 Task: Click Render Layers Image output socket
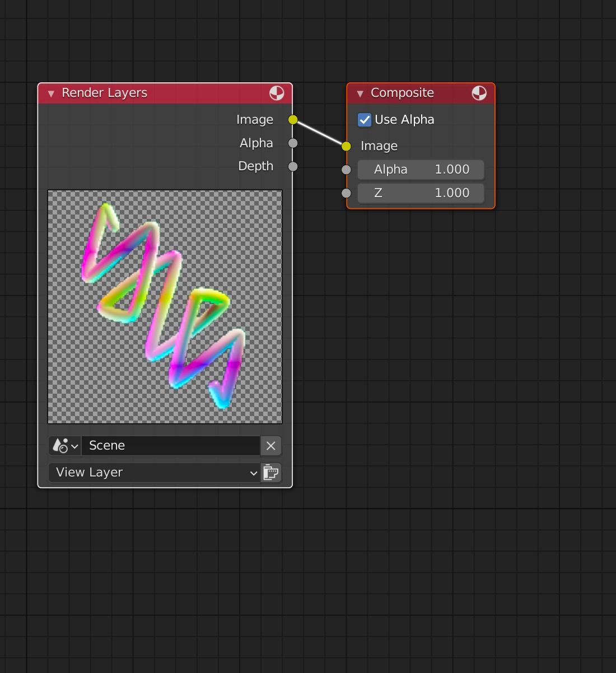coord(293,120)
